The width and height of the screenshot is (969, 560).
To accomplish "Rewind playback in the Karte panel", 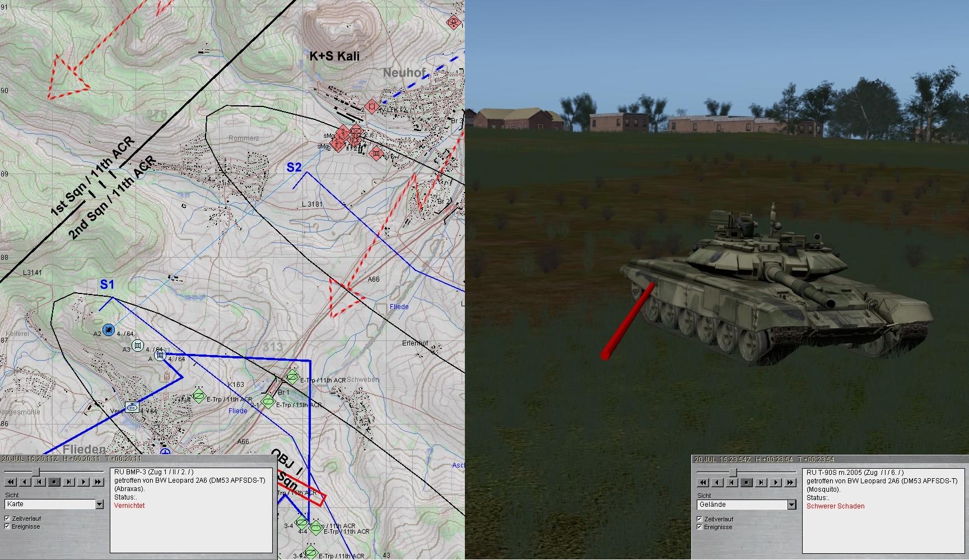I will [x=10, y=482].
